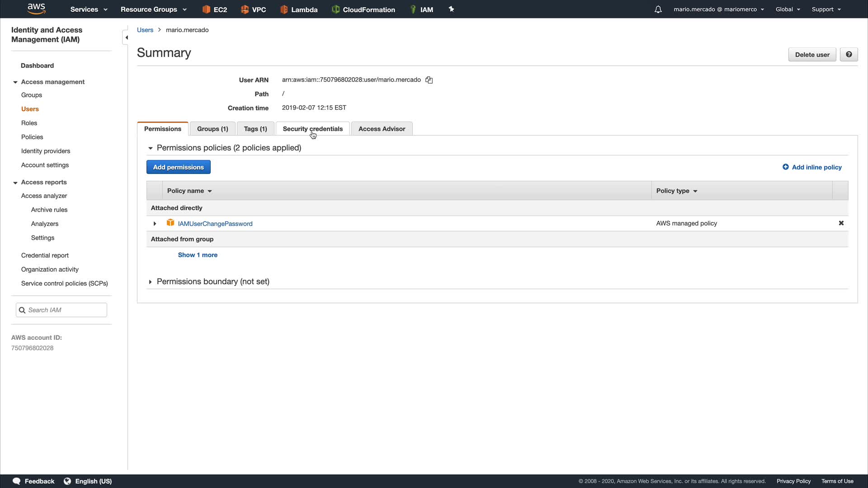Expand the IAMUserChangePassword policy row
Viewport: 868px width, 488px height.
(x=155, y=224)
